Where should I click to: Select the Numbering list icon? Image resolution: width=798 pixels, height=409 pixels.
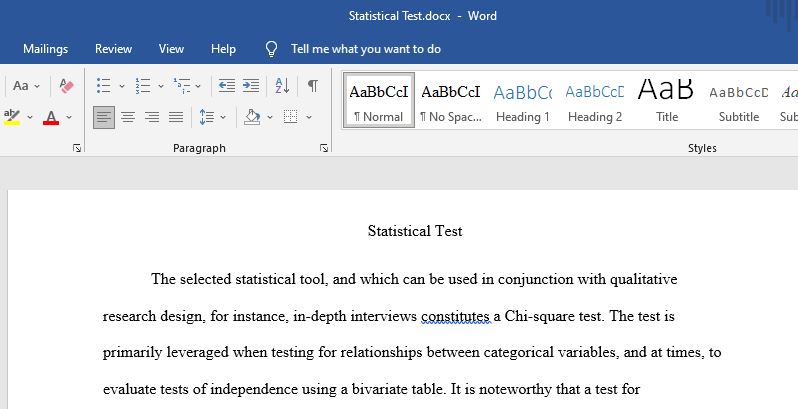(x=143, y=85)
